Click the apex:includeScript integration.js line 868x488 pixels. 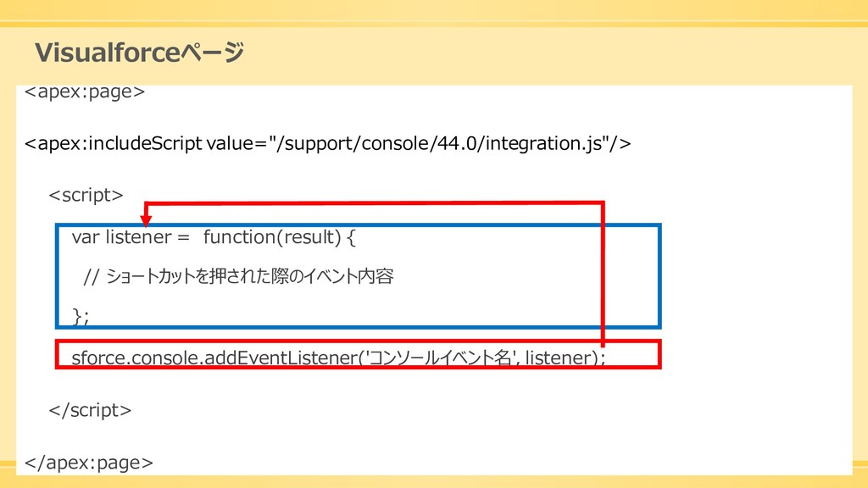click(328, 144)
